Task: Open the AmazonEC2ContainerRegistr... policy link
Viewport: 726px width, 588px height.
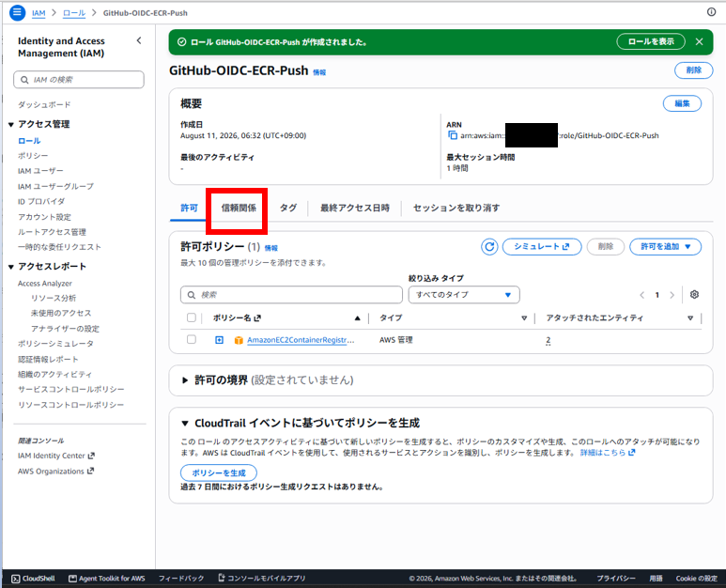Action: pos(301,340)
